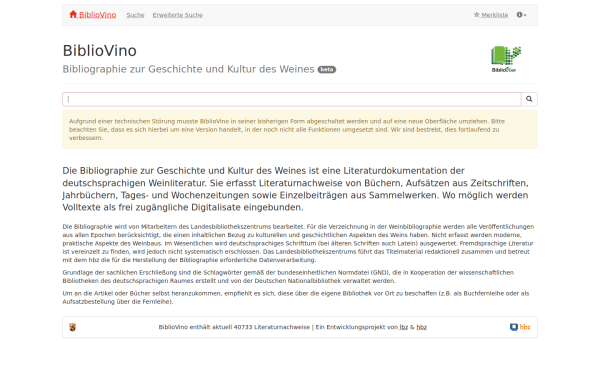Open the BiblioVino home link
The height and width of the screenshot is (375, 600).
(x=93, y=15)
